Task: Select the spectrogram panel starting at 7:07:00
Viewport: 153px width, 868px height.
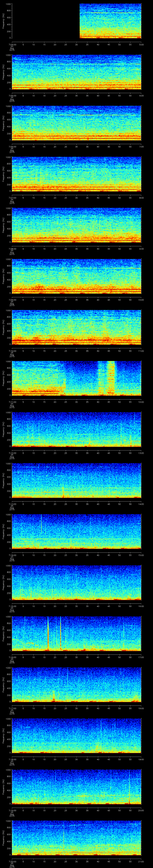Action: click(x=76, y=174)
